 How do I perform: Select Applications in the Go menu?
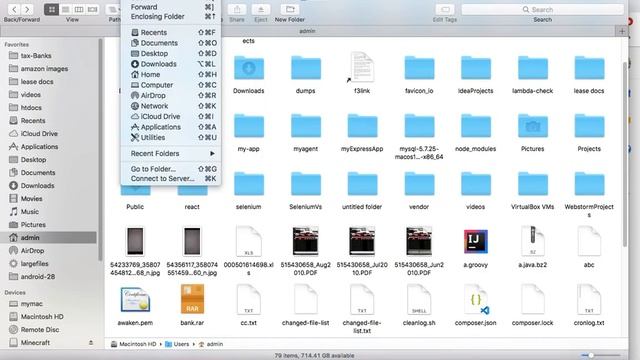pyautogui.click(x=171, y=127)
